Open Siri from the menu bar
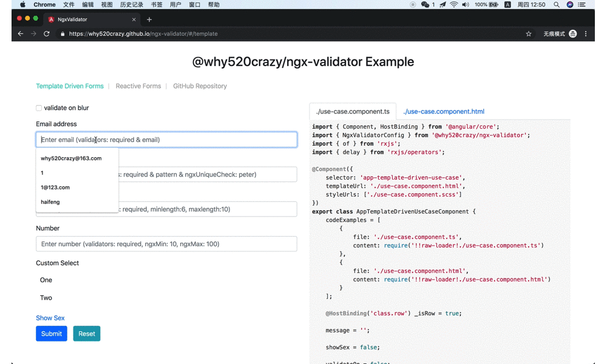Viewport: 607px width, 364px height. 570,5
